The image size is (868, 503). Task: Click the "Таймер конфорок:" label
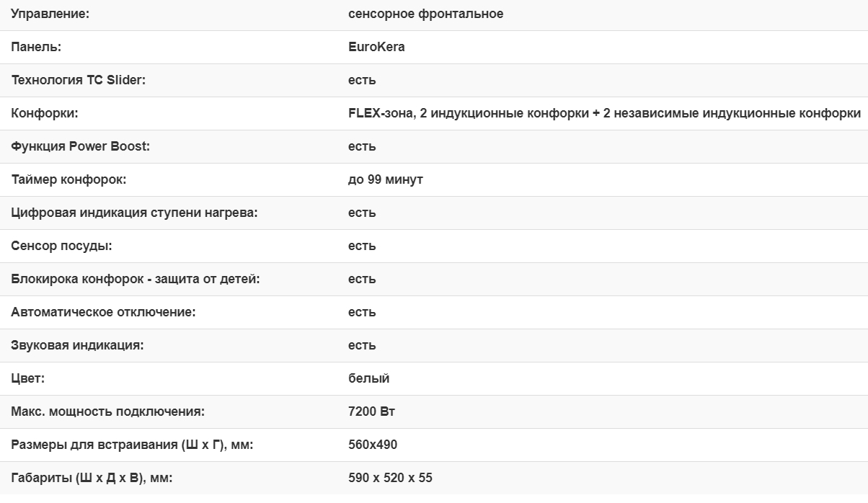(x=68, y=179)
